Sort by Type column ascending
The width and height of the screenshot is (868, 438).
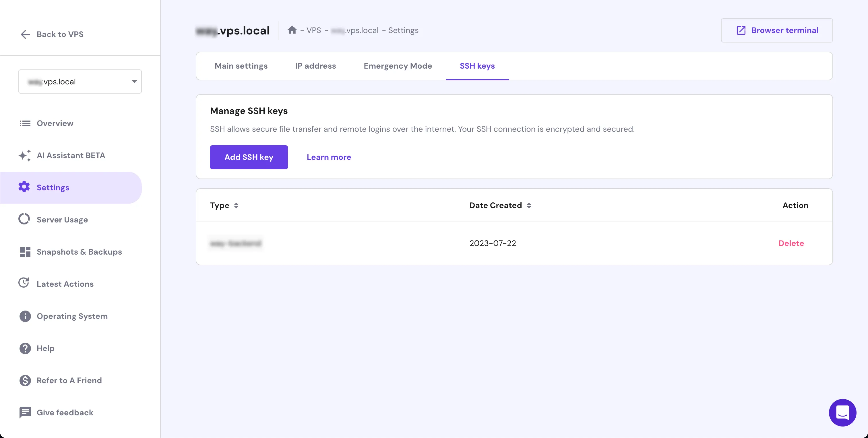point(236,203)
